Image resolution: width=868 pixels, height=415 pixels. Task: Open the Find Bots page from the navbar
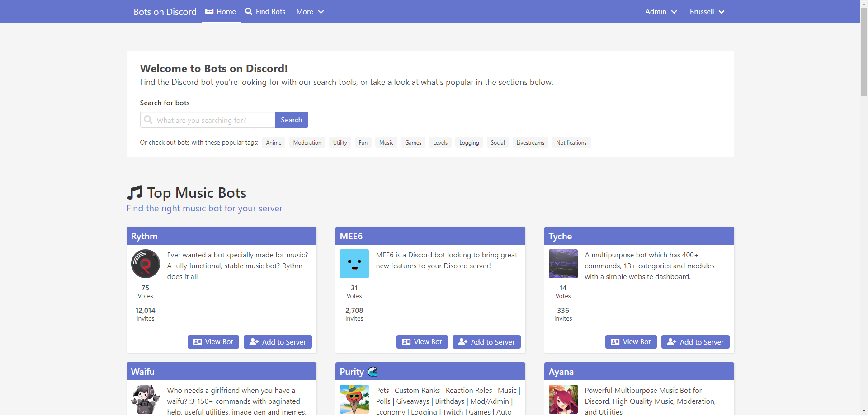click(x=270, y=11)
